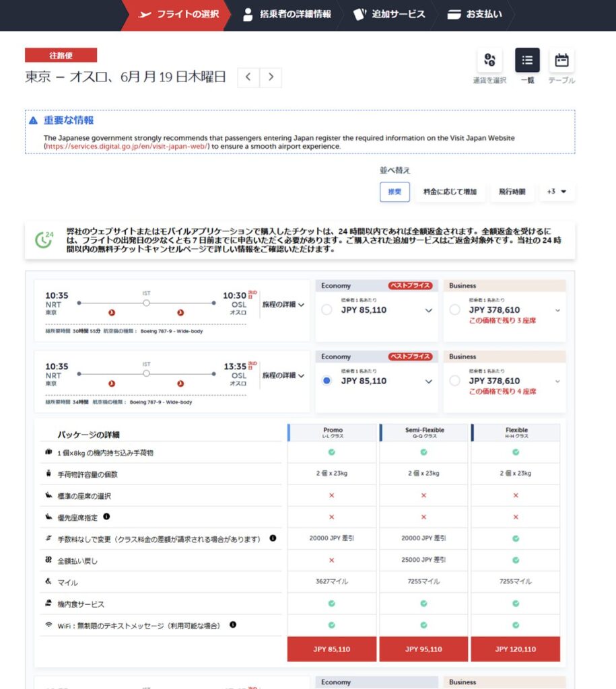
Task: Select Economy JPY 85,110 on first flight
Action: coord(327,310)
